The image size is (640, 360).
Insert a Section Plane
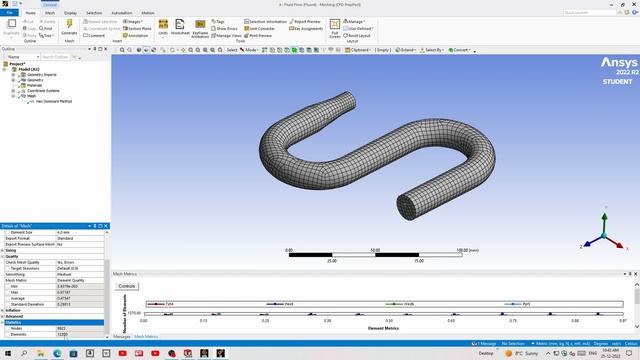coord(137,29)
